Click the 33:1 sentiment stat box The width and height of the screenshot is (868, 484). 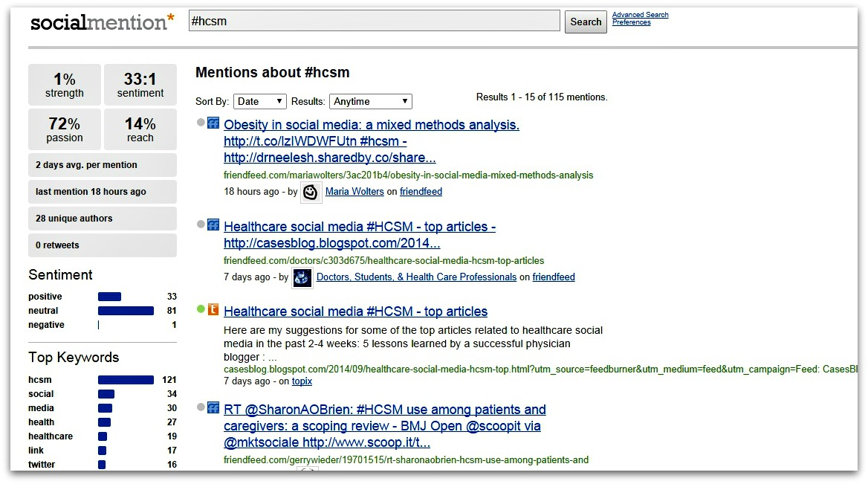(x=140, y=85)
